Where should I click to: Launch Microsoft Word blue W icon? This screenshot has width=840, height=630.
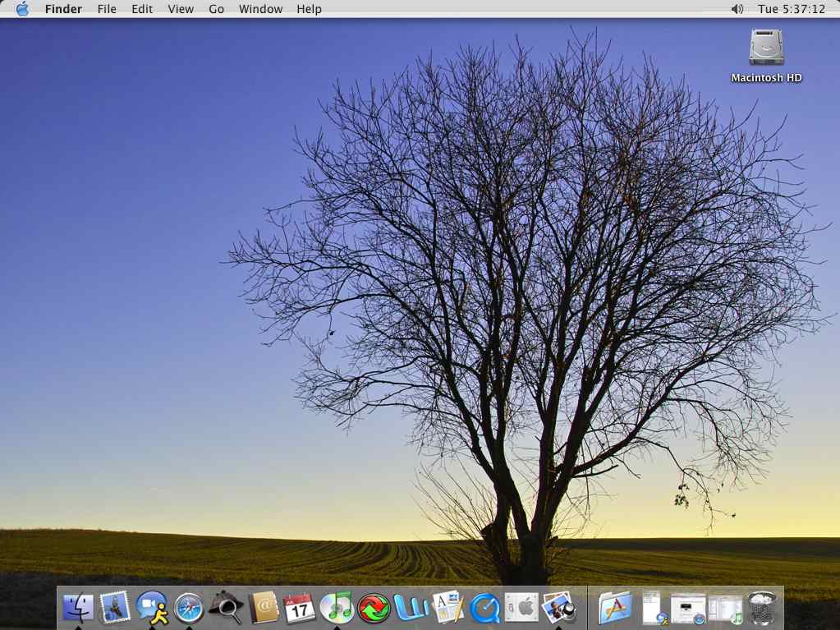[x=411, y=609]
